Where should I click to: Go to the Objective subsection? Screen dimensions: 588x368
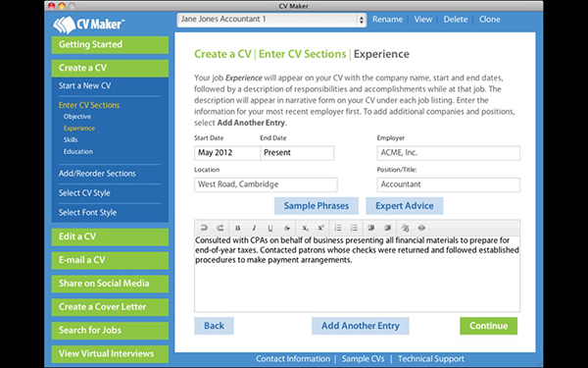pyautogui.click(x=77, y=117)
